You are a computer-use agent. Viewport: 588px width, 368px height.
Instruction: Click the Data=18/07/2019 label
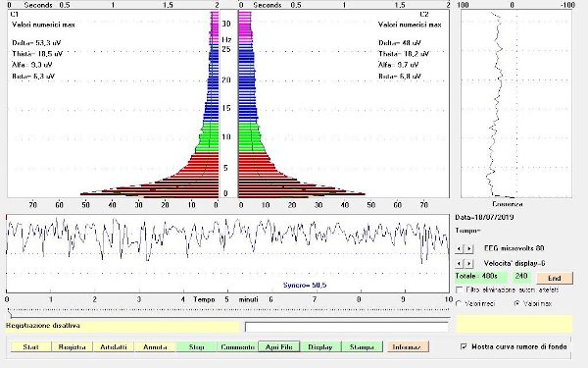[484, 218]
